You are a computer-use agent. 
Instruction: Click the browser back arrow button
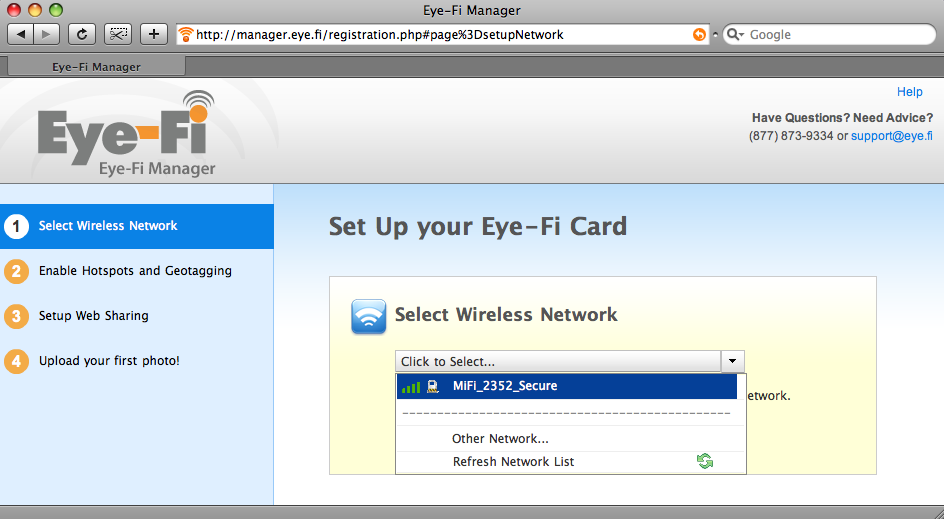(20, 34)
